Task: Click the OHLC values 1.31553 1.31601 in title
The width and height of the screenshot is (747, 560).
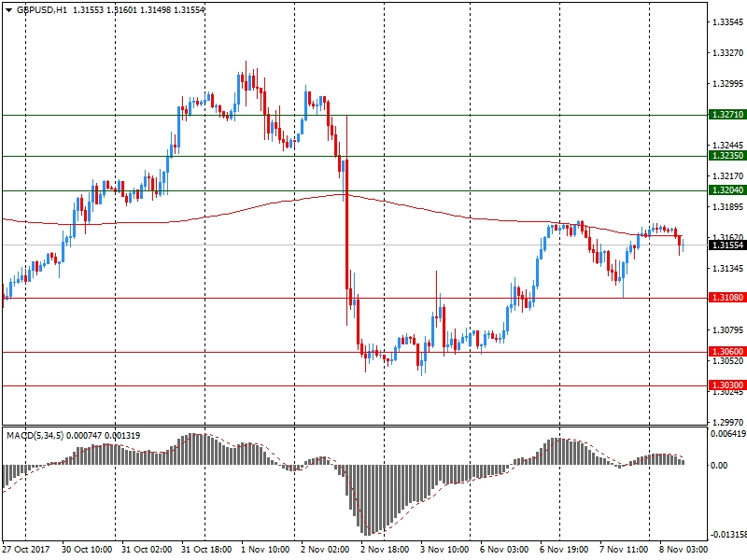Action: pyautogui.click(x=104, y=10)
